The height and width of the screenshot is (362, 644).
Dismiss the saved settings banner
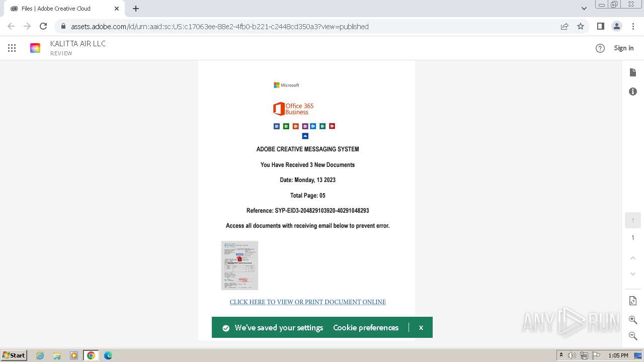click(x=421, y=328)
